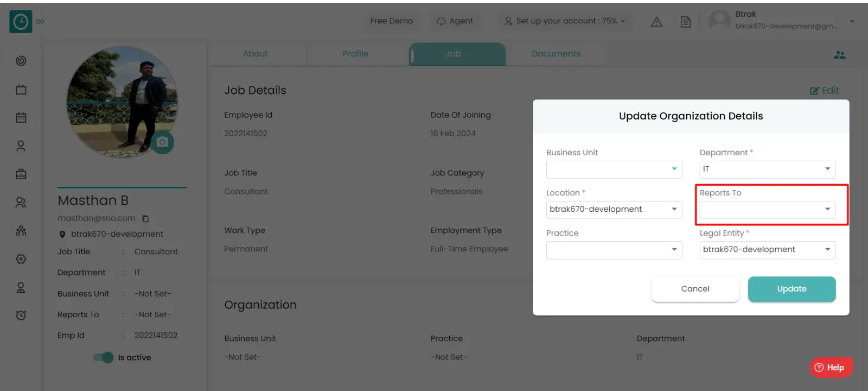Screen dimensions: 868x391
Task: Click the masthan@sno.com email text
Action: pyautogui.click(x=97, y=218)
